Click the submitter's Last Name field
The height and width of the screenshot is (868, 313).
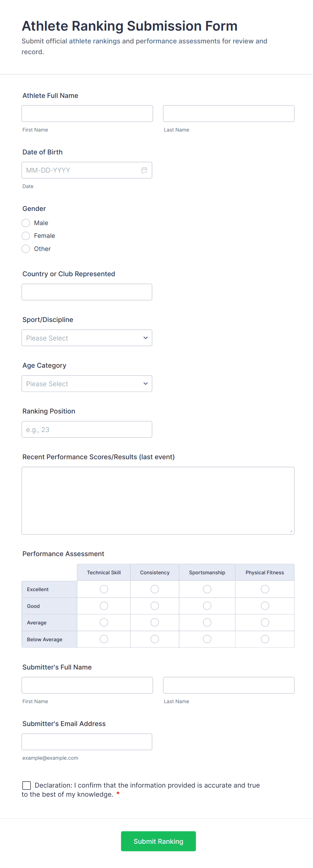[x=229, y=685]
